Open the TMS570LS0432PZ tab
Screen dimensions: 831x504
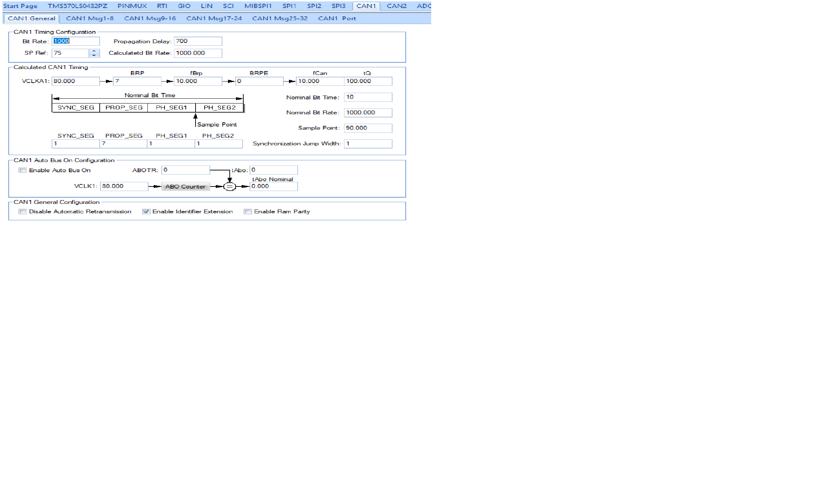(77, 6)
